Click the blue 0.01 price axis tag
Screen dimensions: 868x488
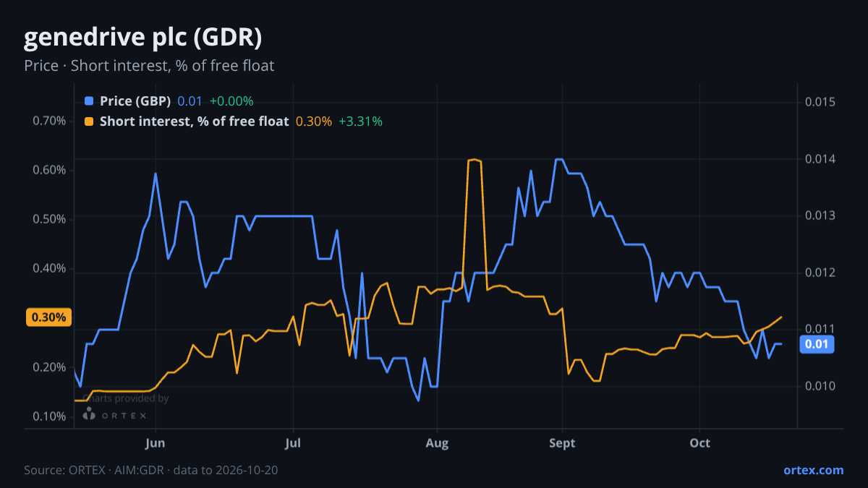(x=816, y=344)
